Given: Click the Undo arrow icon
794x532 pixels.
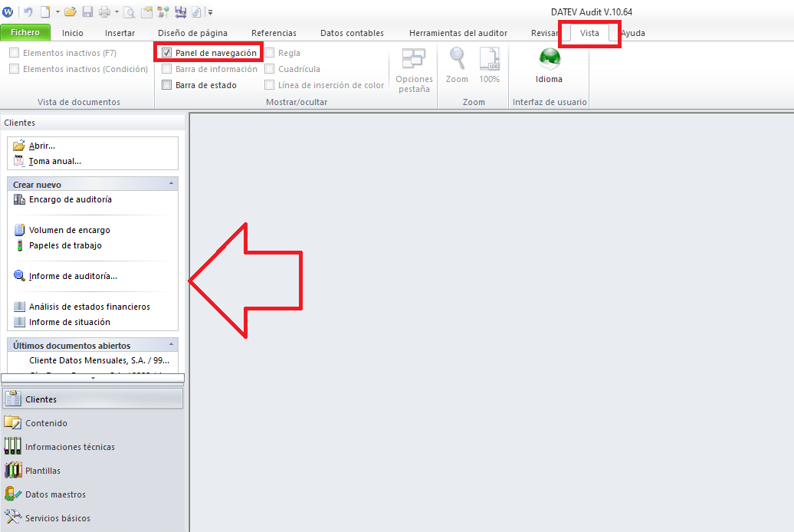Looking at the screenshot, I should 28,11.
